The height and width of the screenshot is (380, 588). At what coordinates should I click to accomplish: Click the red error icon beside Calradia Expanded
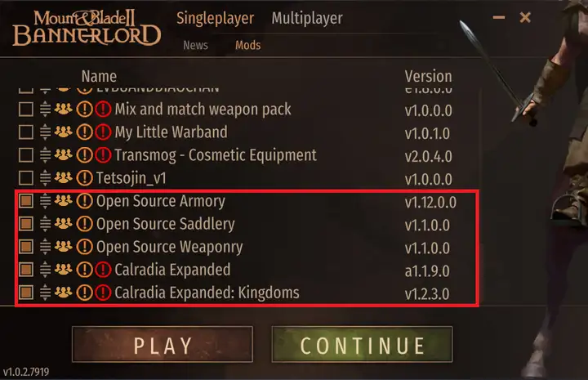pos(103,270)
